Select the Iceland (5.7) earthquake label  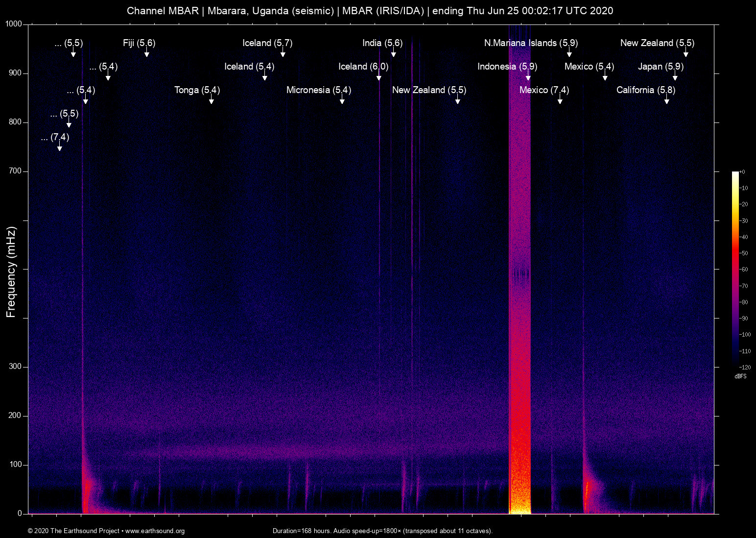pyautogui.click(x=267, y=43)
